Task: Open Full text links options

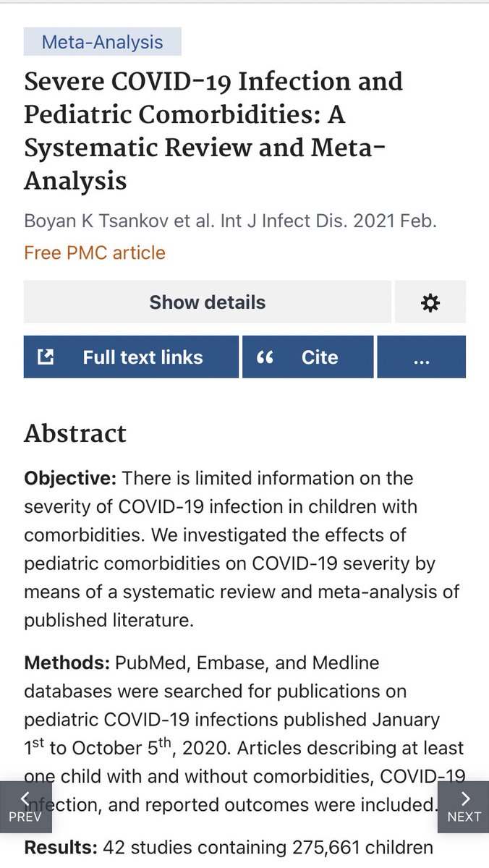Action: click(x=131, y=357)
